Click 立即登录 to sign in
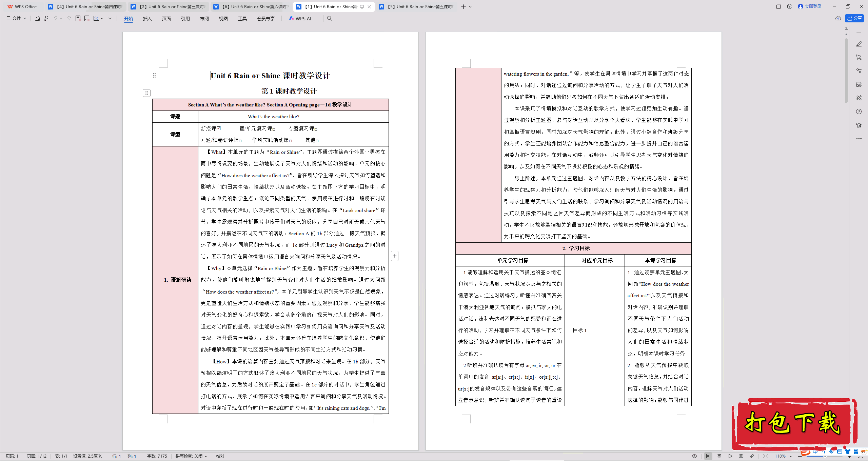 coord(810,6)
